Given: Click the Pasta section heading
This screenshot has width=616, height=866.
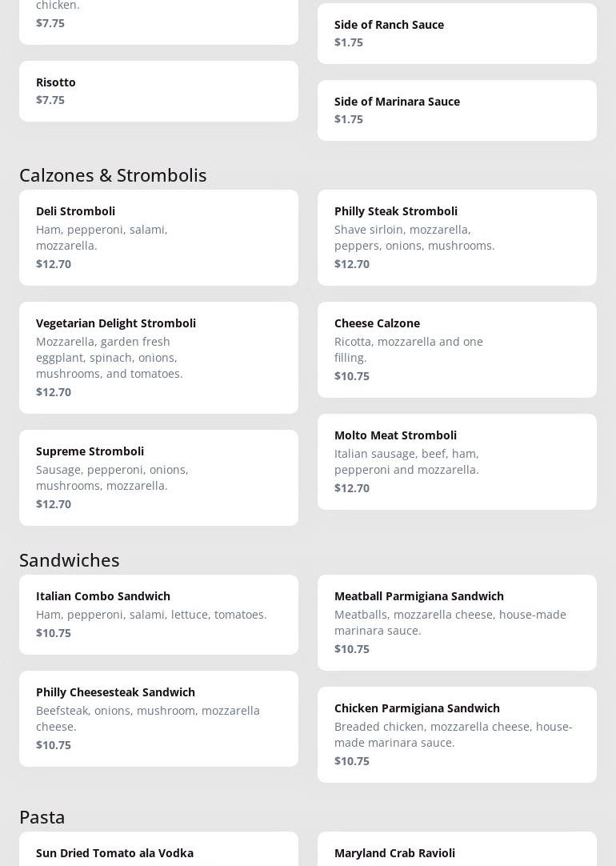Looking at the screenshot, I should (42, 816).
